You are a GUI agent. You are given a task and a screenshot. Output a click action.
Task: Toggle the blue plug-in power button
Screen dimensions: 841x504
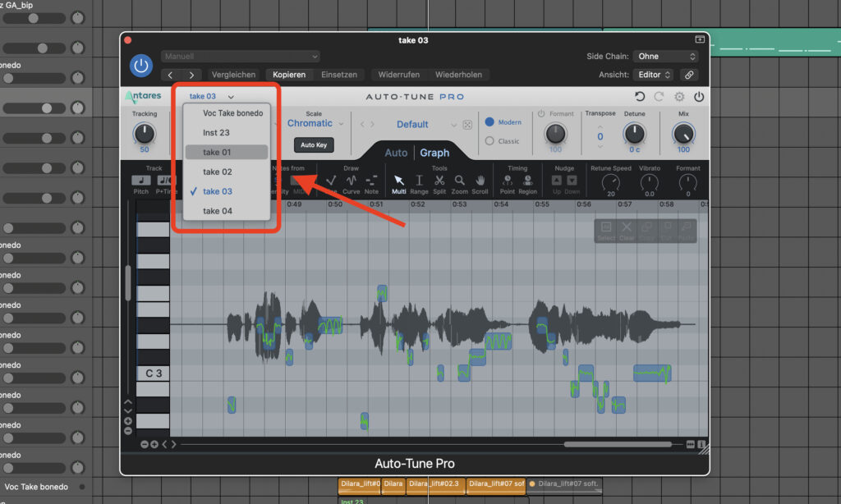click(x=141, y=66)
